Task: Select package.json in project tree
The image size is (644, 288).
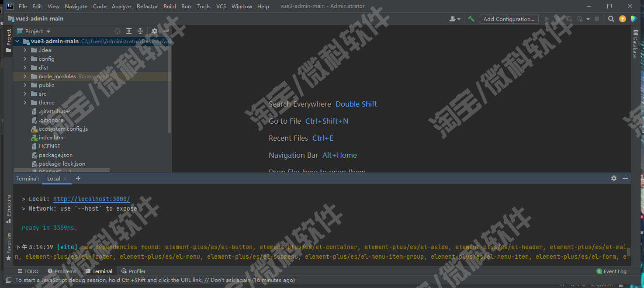Action: click(55, 155)
